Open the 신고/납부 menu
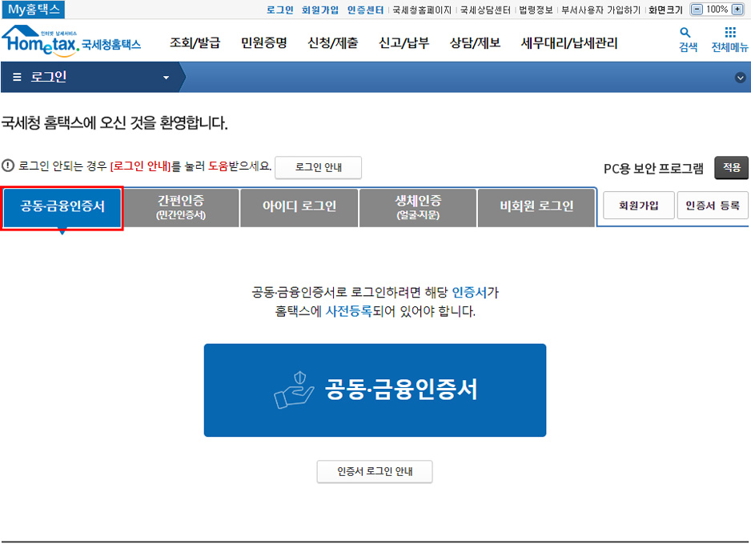 [404, 43]
